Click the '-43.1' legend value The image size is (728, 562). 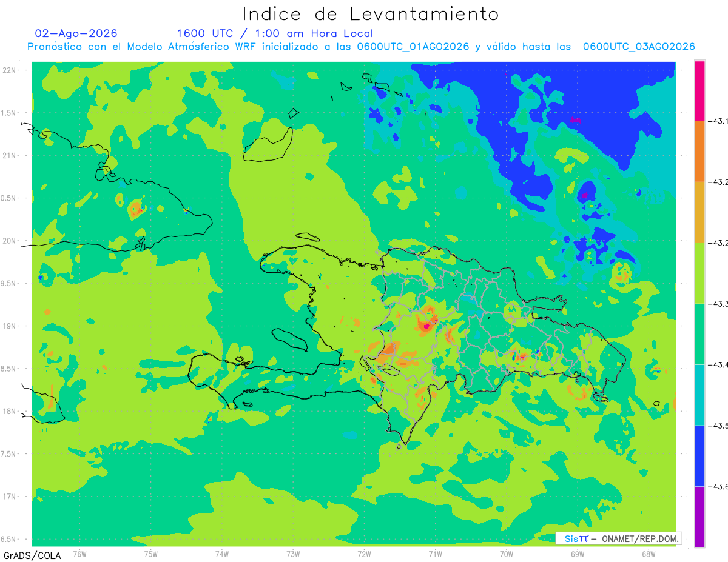[720, 121]
